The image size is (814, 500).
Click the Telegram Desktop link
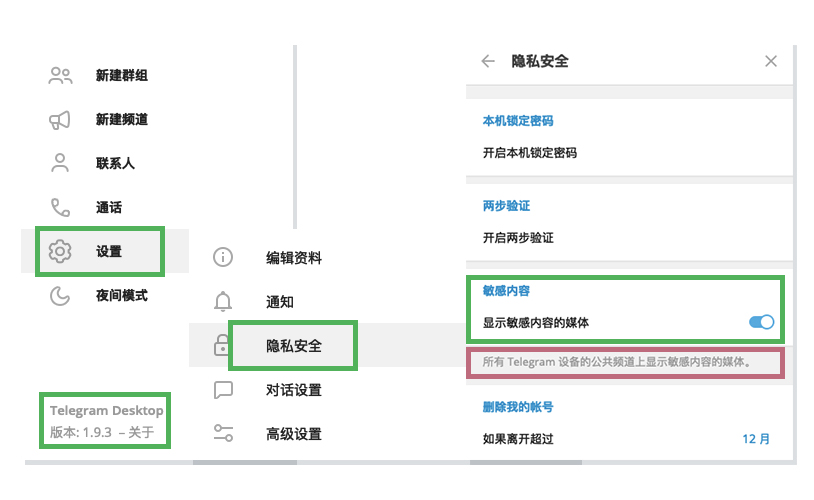click(x=106, y=410)
